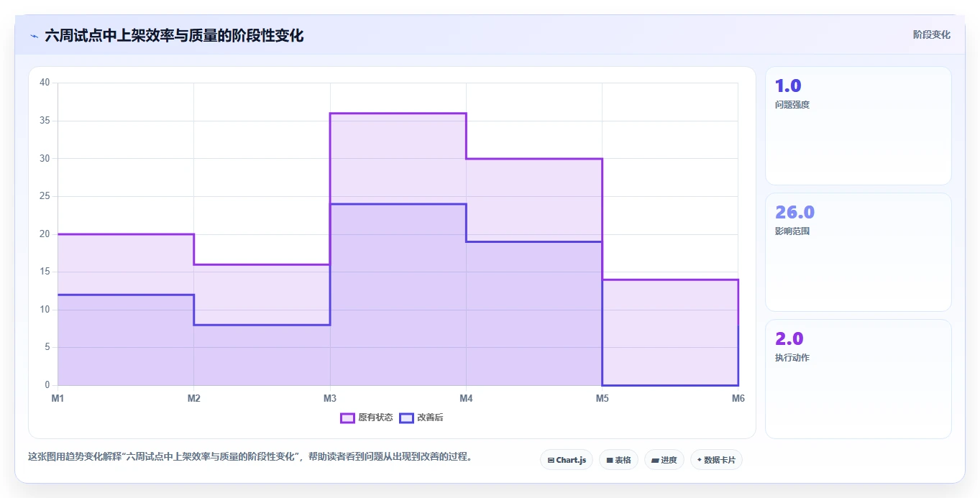The image size is (980, 498).
Task: Open the 执行动作 metric card
Action: [x=858, y=379]
